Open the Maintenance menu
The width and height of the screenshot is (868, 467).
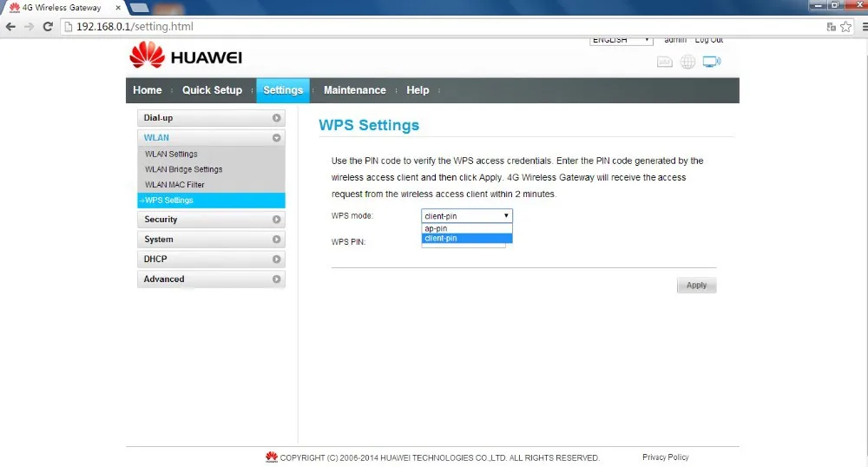355,90
